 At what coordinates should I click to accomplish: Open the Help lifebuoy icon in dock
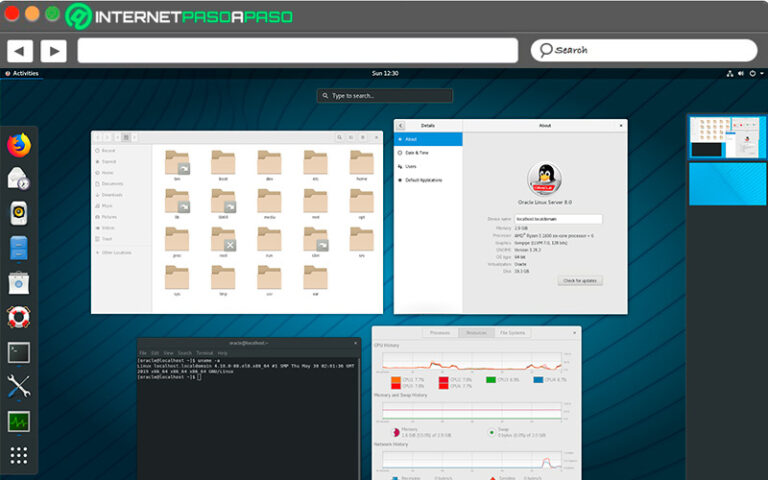click(19, 318)
